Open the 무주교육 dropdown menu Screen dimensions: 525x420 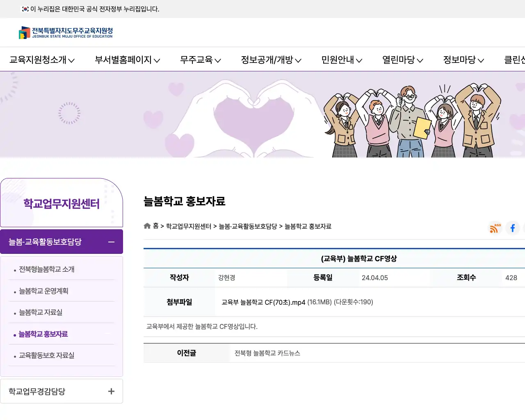(x=200, y=60)
